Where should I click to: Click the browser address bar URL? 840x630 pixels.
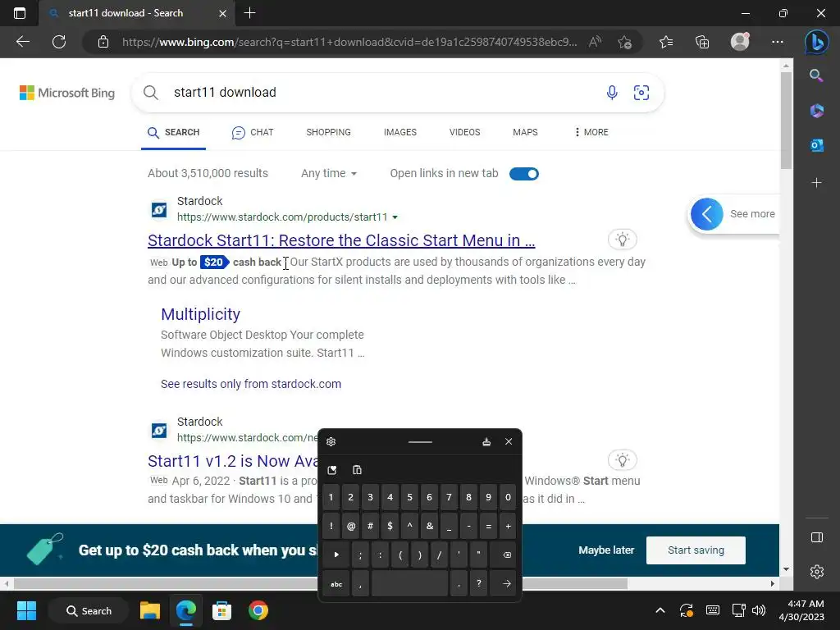[x=349, y=42]
